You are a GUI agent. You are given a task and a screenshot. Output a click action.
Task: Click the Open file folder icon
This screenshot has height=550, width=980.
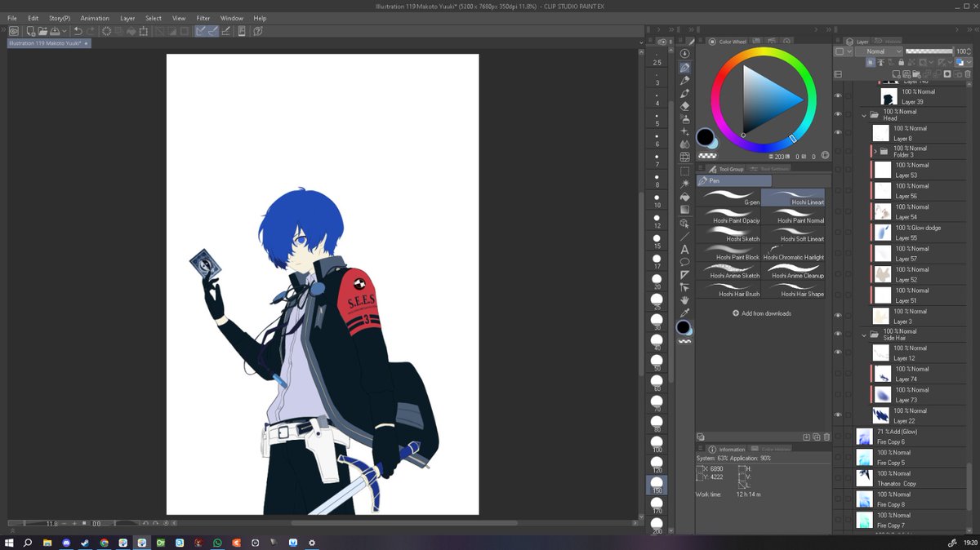(x=42, y=31)
